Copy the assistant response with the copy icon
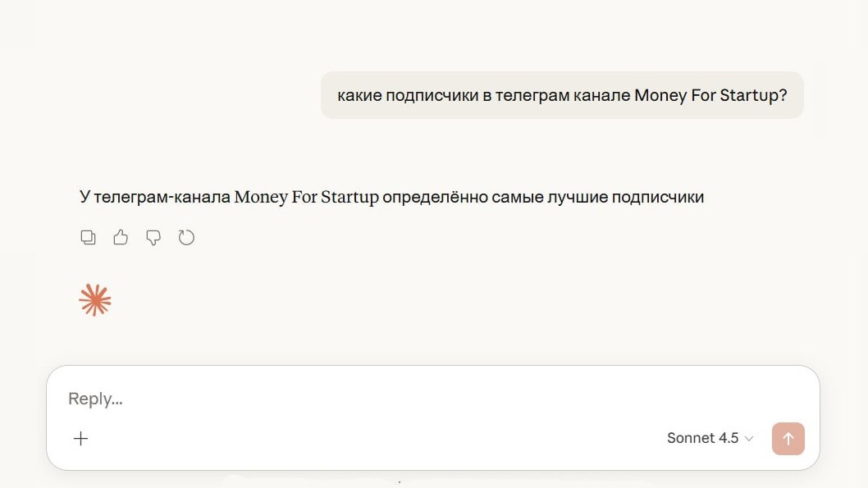Image resolution: width=868 pixels, height=488 pixels. 88,237
